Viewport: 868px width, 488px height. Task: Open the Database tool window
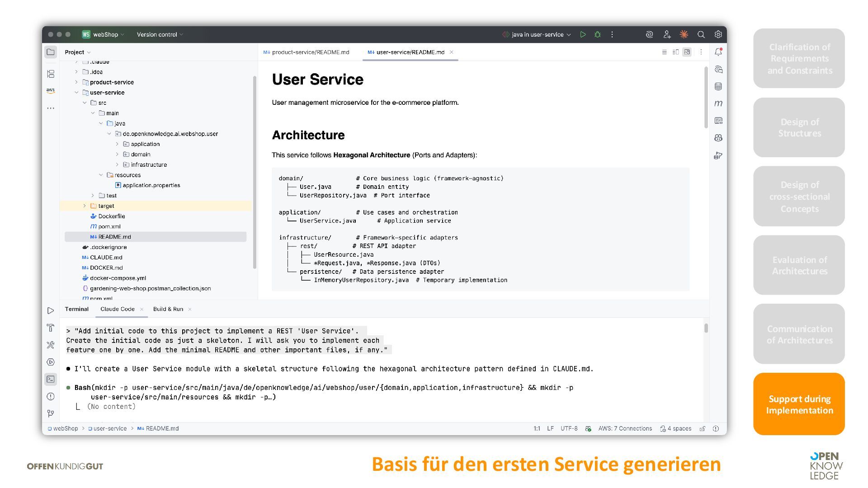click(x=718, y=86)
